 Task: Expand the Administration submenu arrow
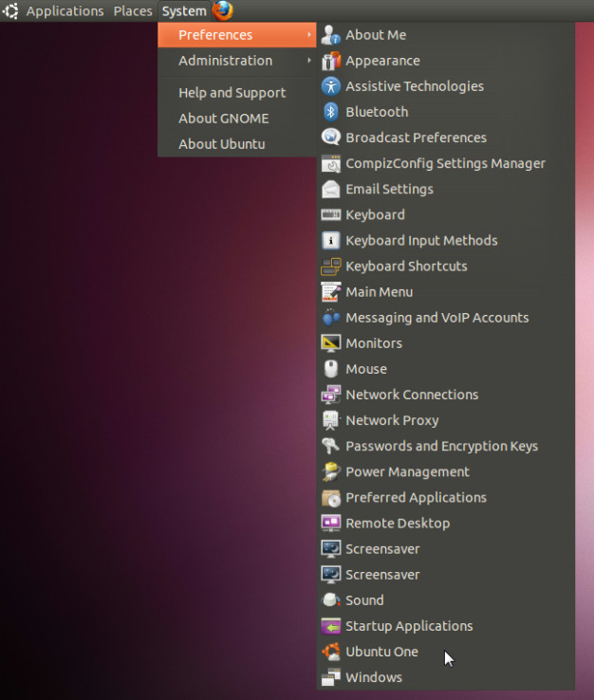[x=309, y=61]
